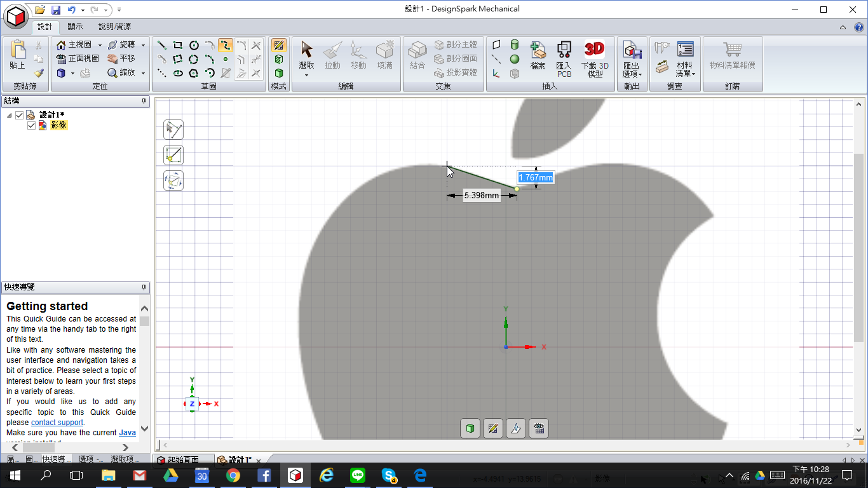Click the Save icon in quick access toolbar
The image size is (868, 488).
[56, 10]
